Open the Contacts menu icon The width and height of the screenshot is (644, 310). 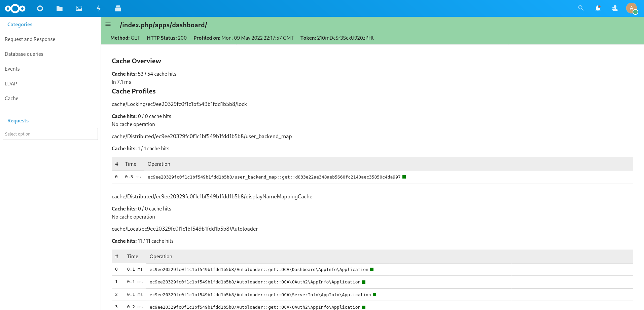[x=614, y=8]
